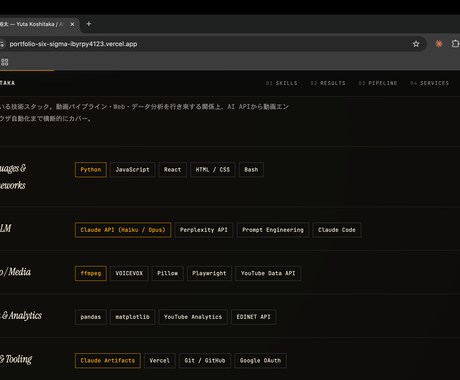
Task: Open a new browser tab
Action: point(89,24)
